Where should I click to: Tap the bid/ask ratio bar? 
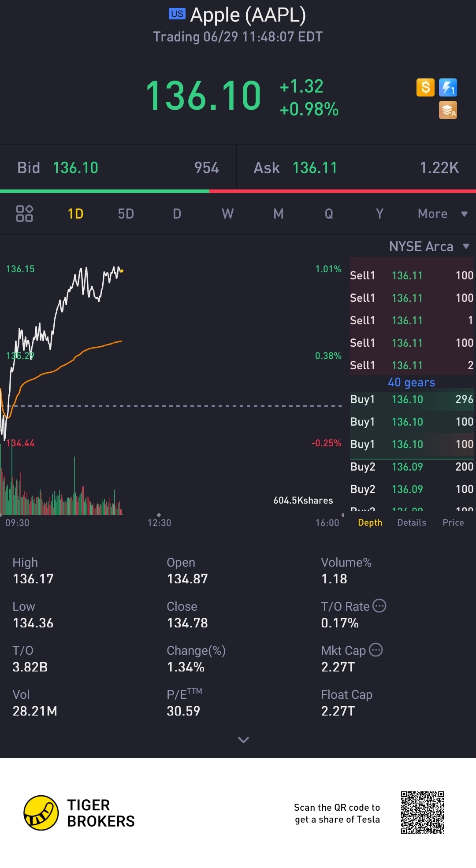click(238, 191)
